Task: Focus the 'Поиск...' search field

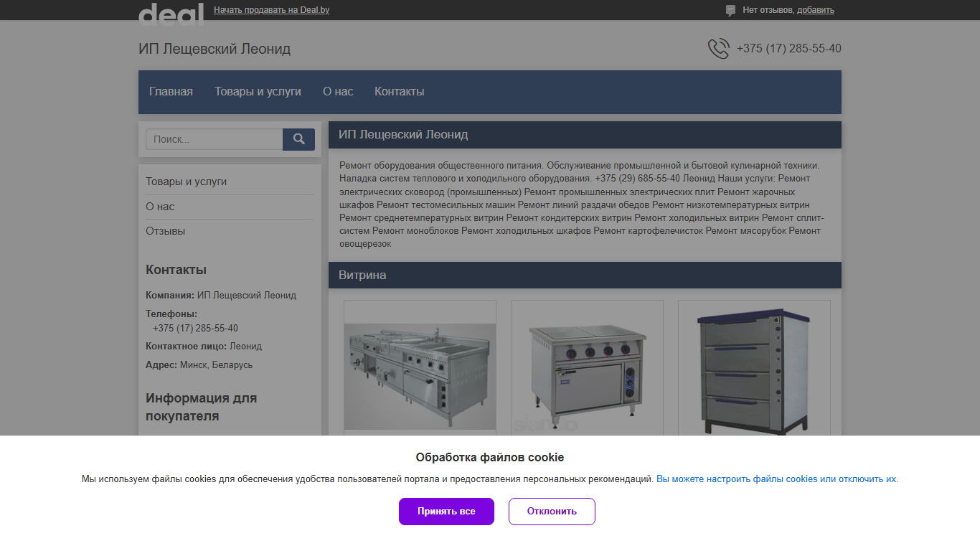Action: [x=215, y=139]
